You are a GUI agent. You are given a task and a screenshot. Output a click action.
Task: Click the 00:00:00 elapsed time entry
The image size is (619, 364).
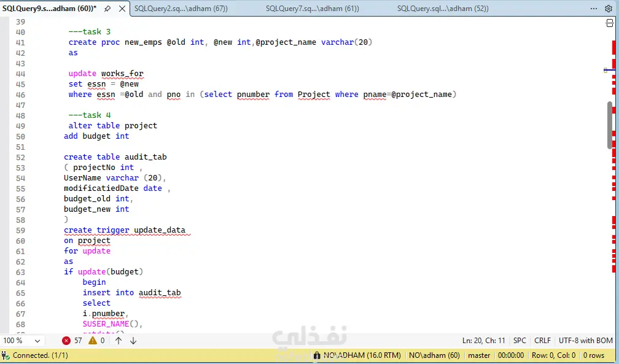[x=511, y=355]
